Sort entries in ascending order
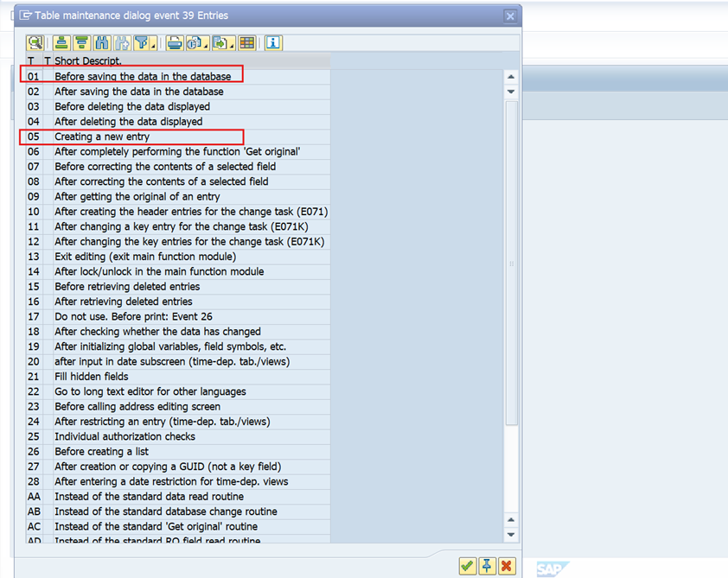Screen dimensions: 728x578 tap(61, 42)
